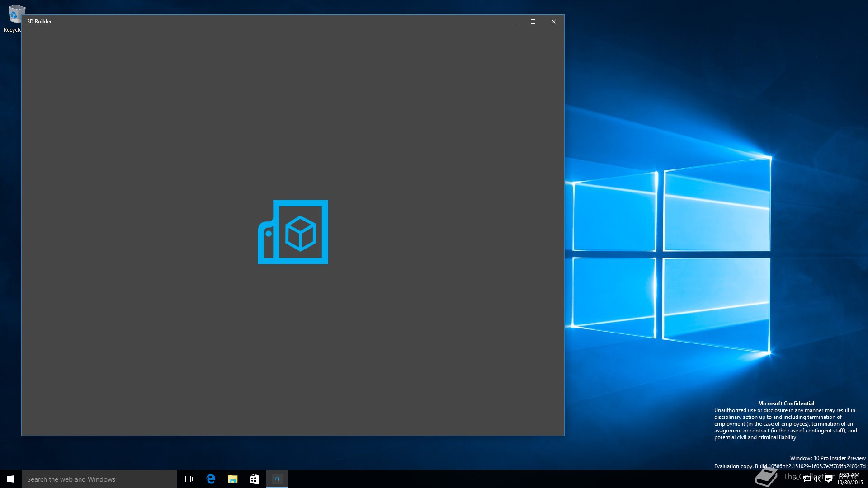This screenshot has height=488, width=868.
Task: Click the taskbar search box
Action: coord(99,479)
